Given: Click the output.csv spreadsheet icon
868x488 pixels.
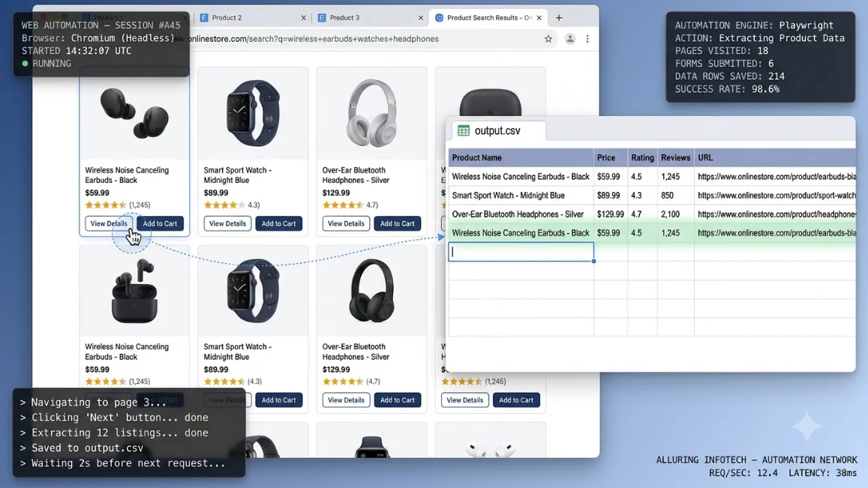Looking at the screenshot, I should tap(464, 130).
